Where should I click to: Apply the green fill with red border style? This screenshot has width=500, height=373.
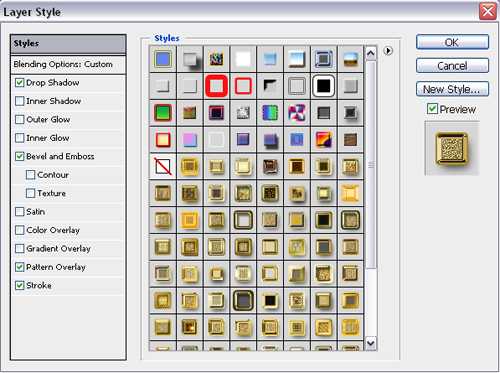pyautogui.click(x=163, y=113)
